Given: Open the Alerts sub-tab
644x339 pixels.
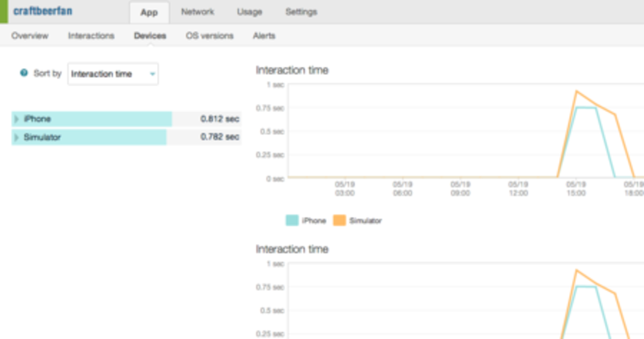Looking at the screenshot, I should 264,36.
